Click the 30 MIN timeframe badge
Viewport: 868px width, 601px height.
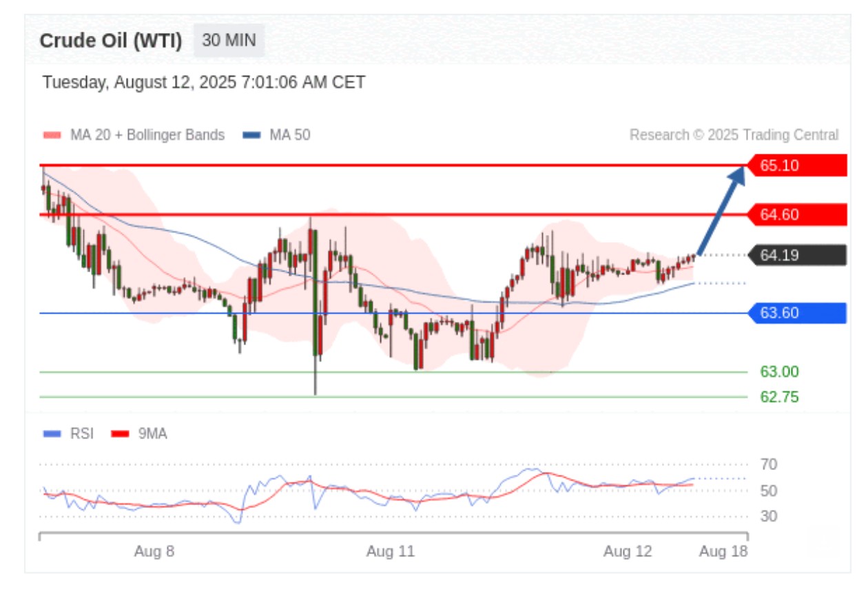229,41
